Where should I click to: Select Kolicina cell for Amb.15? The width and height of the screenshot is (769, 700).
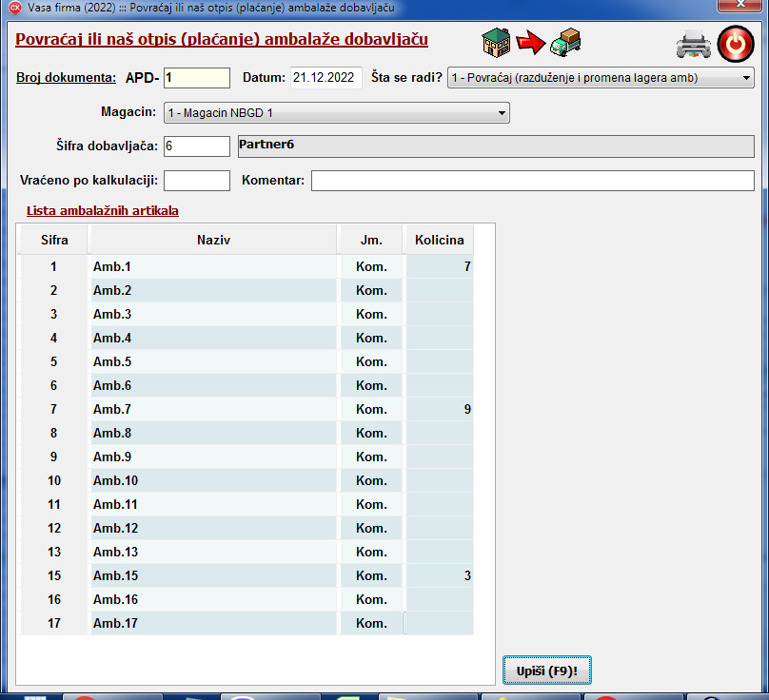pyautogui.click(x=440, y=576)
